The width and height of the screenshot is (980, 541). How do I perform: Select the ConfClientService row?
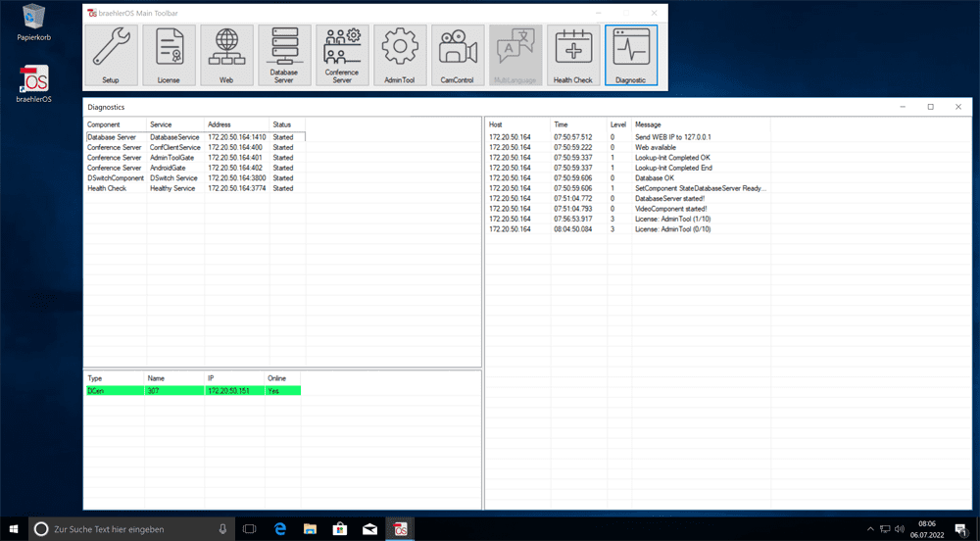[x=195, y=147]
